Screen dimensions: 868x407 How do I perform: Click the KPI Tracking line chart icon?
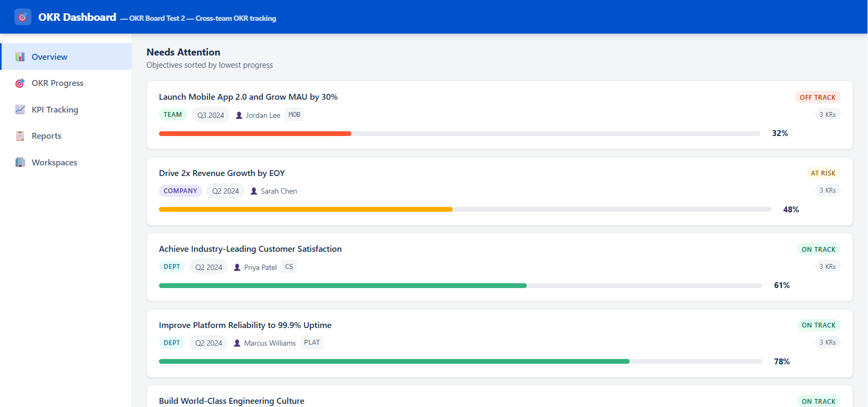(20, 109)
